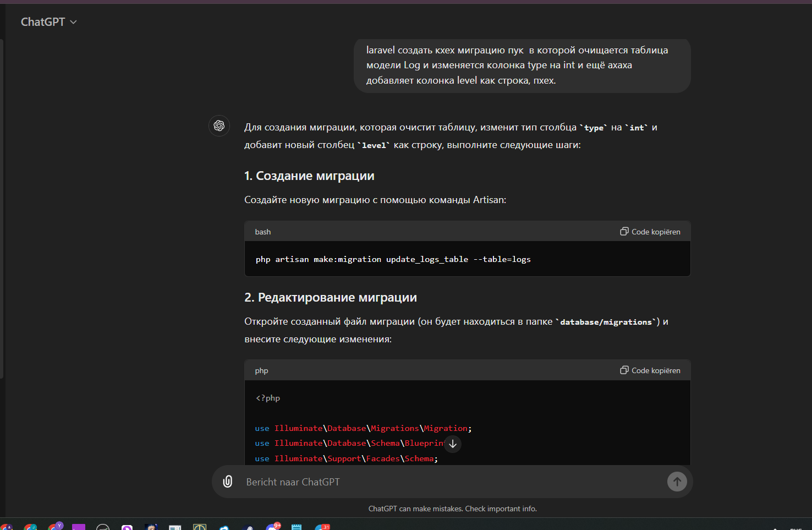
Task: Click the sentence 'Создайте новую миграцию с помощью команды Artisan:'
Action: [375, 200]
